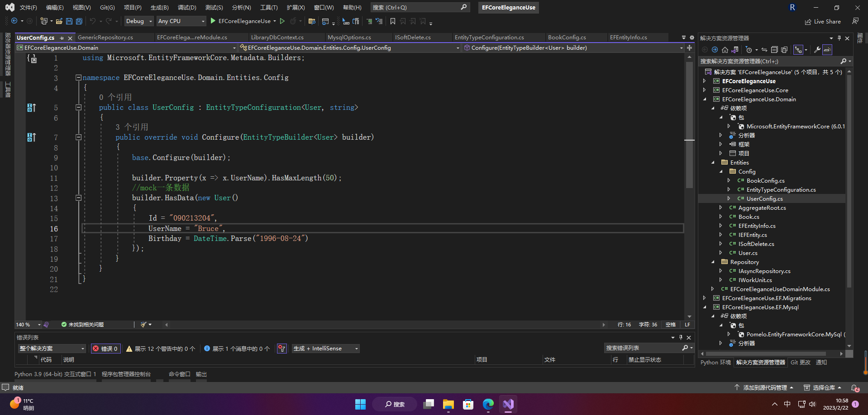Screen dimensions: 868x415
Task: Toggle the Errors 0 filter button
Action: [x=105, y=349]
